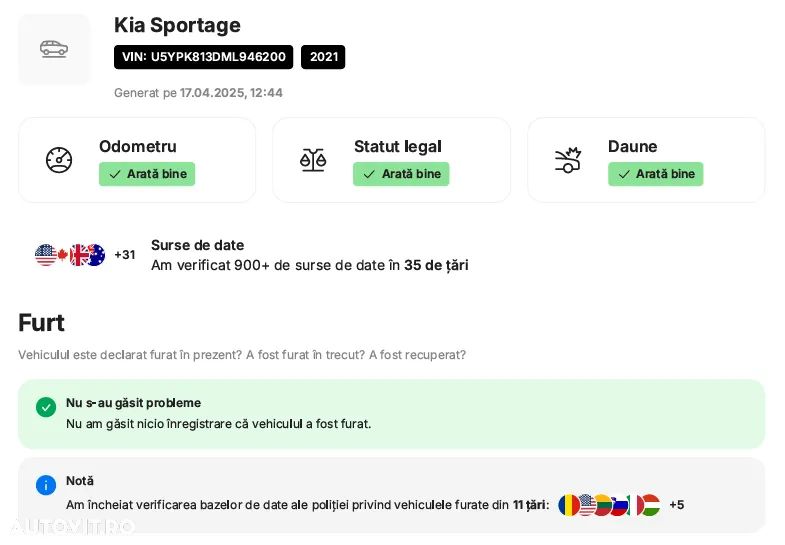
Task: Click the 'Surse de date' label
Action: coord(197,245)
